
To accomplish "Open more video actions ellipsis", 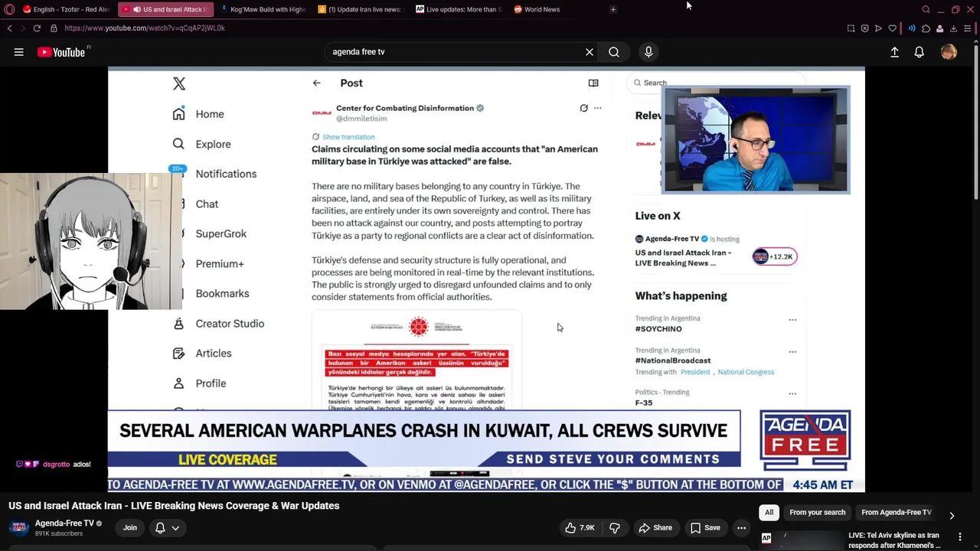I will click(741, 527).
